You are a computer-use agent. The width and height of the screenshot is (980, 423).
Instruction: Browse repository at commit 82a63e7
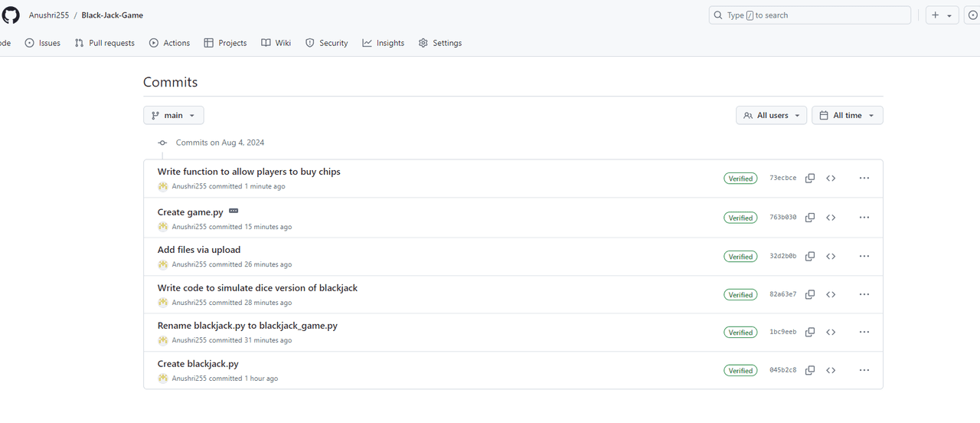pos(831,294)
